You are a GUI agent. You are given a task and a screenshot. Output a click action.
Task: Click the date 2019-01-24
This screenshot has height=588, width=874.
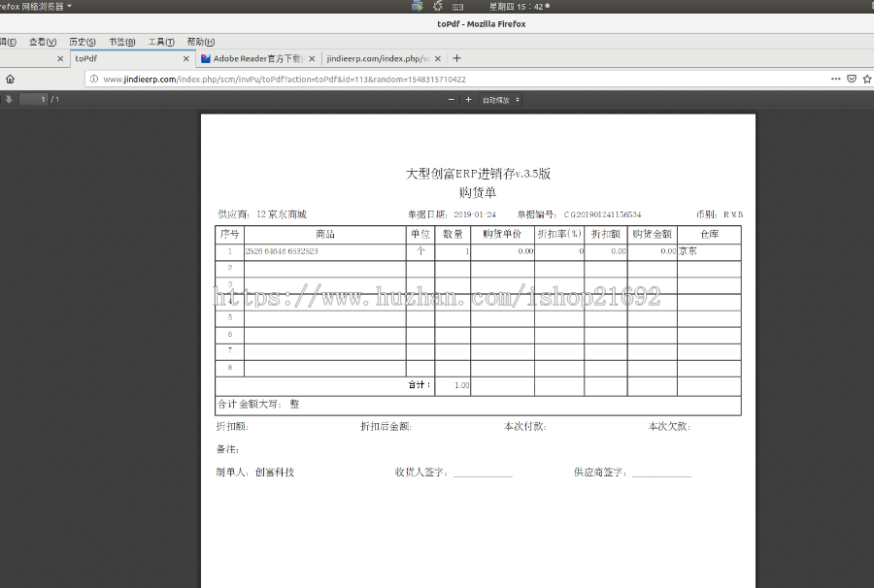(474, 214)
